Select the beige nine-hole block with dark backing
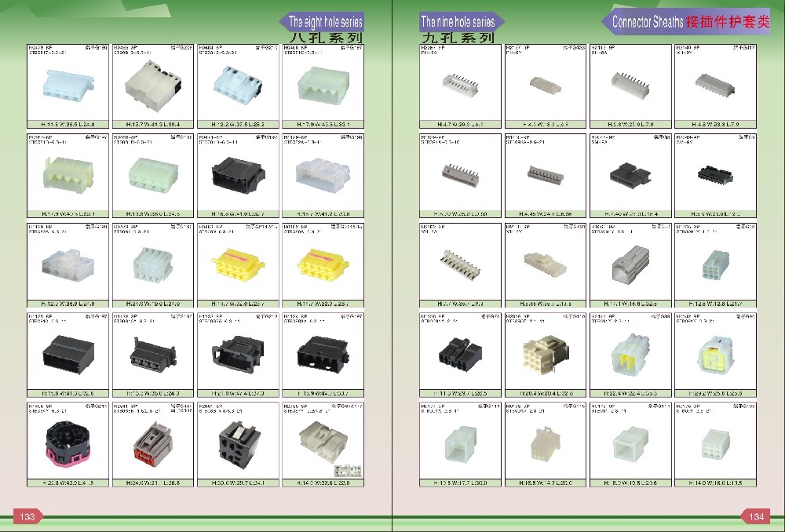Screen dimensions: 785x532 546,355
